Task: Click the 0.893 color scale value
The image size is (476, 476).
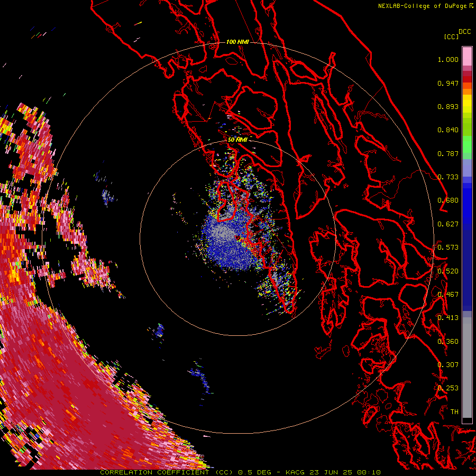Action: click(x=448, y=106)
